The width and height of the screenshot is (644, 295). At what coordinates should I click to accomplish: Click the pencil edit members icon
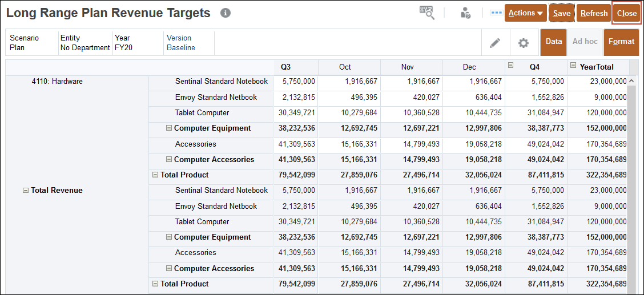pos(496,43)
